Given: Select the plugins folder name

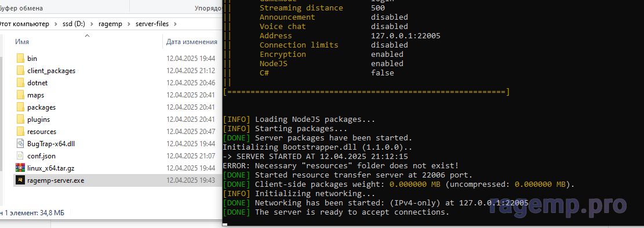Looking at the screenshot, I should tap(39, 120).
